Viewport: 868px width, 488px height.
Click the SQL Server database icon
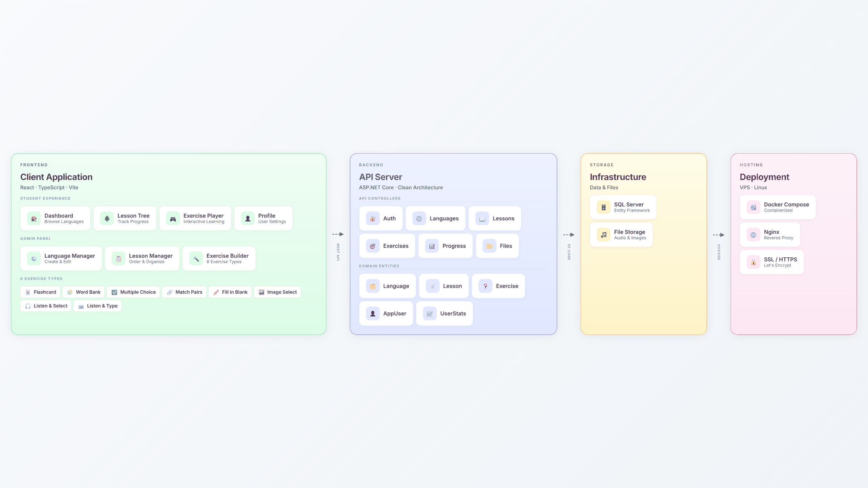[x=603, y=207]
